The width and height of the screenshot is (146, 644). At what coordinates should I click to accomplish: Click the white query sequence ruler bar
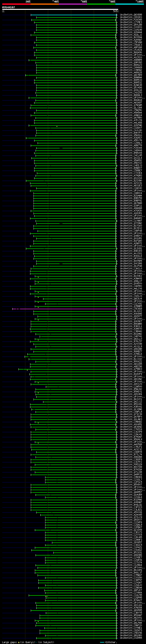pos(60,9)
